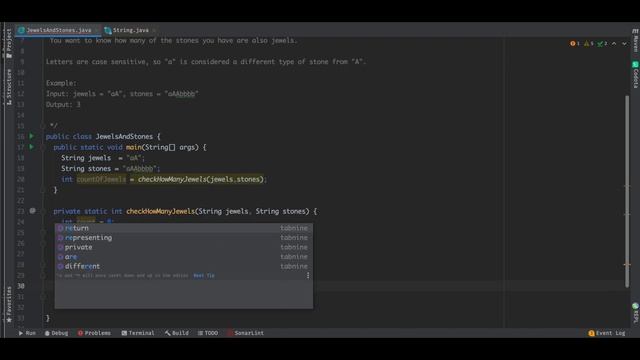Show the warnings count indicator
Image resolution: width=640 pixels, height=360 pixels.
pos(589,43)
